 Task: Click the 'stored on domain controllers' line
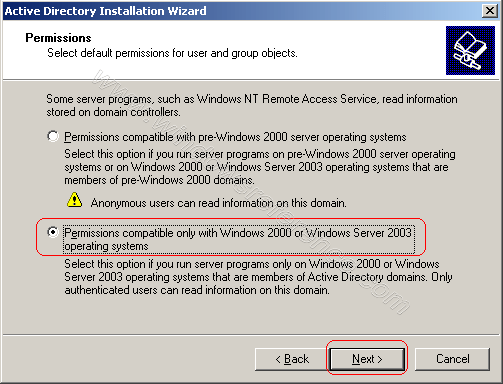coord(113,112)
